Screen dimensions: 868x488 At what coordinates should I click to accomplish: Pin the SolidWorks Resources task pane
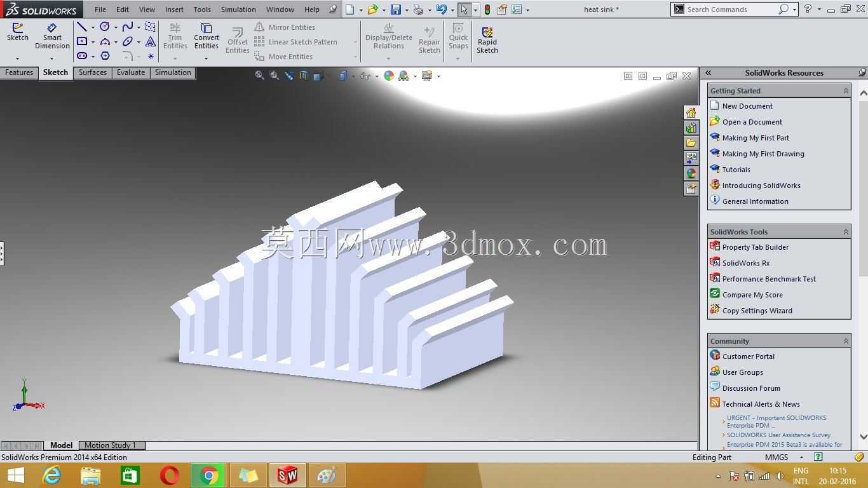coord(862,72)
